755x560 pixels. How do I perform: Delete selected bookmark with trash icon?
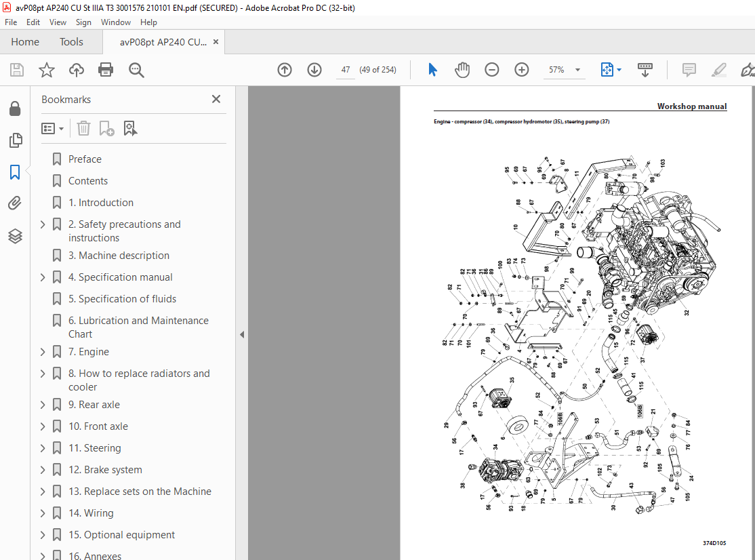(83, 129)
